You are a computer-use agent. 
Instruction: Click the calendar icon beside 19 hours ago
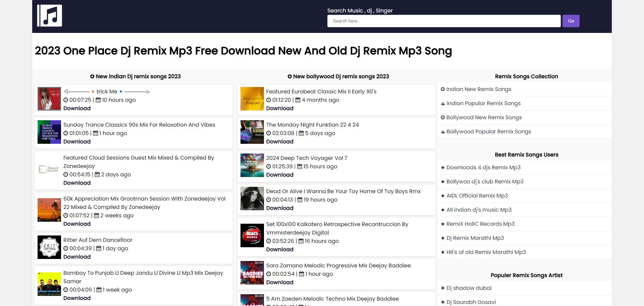300,200
